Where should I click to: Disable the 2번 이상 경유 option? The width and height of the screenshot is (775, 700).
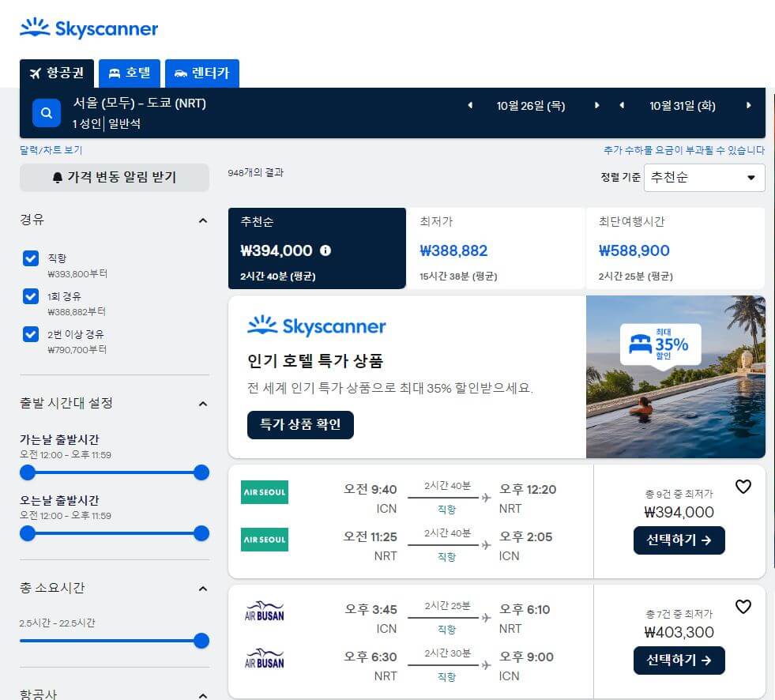click(30, 334)
